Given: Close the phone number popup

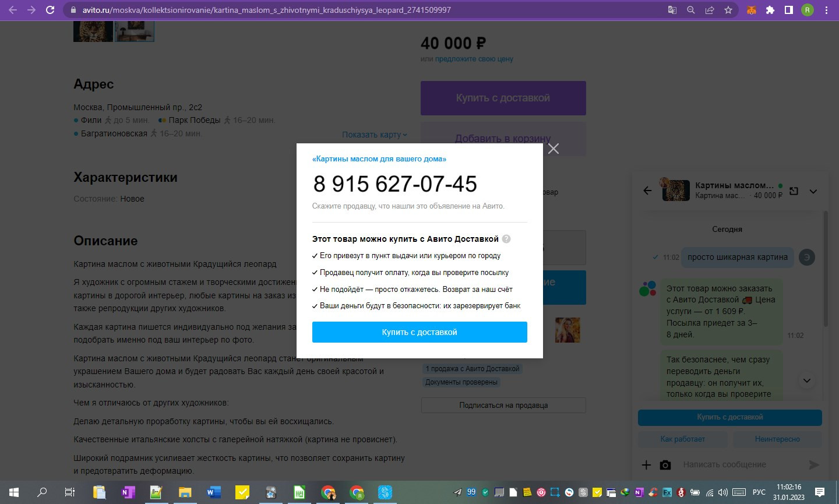Looking at the screenshot, I should click(x=554, y=149).
